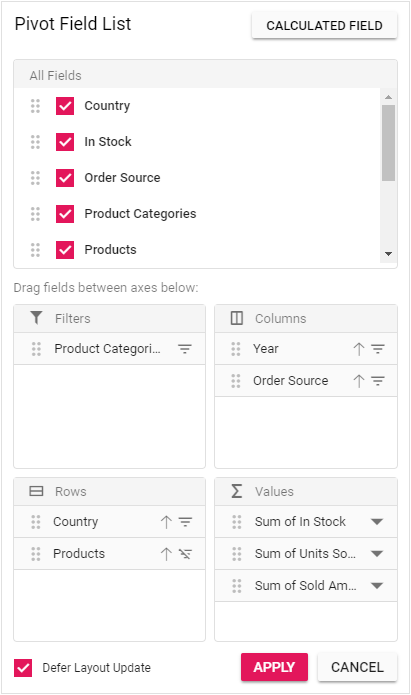Click the scroll down arrow in field list

388,254
